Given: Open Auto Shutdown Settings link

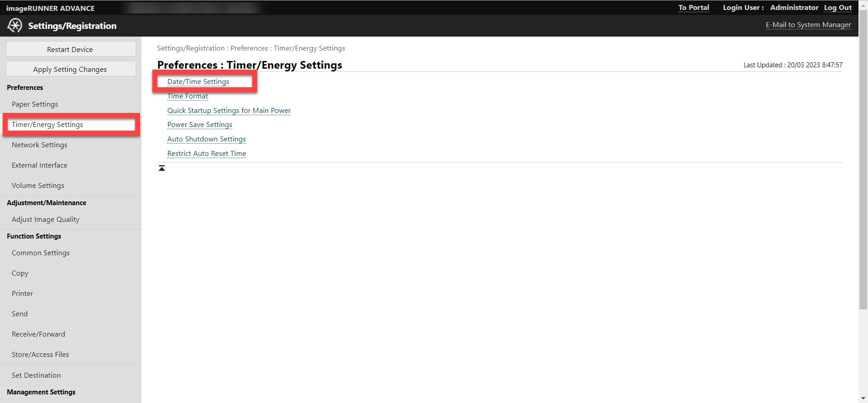Looking at the screenshot, I should tap(206, 139).
